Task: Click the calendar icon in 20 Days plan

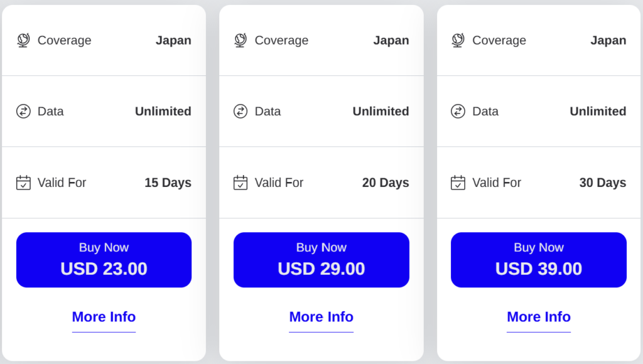Action: click(x=240, y=183)
